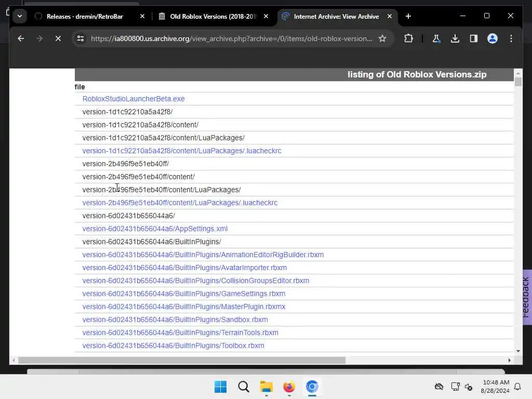
Task: Select version-2b496f9e51eb40ff/ folder row text
Action: 125,164
